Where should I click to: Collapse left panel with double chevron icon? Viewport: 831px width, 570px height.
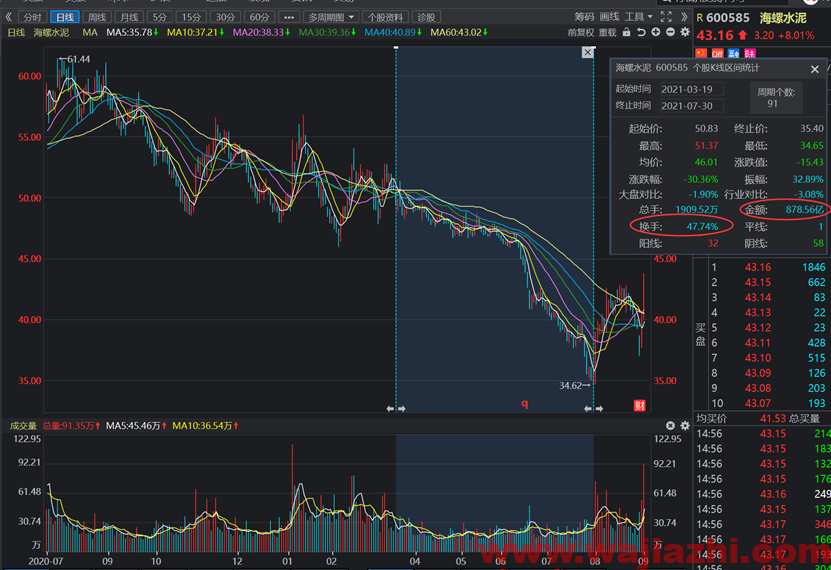click(x=8, y=17)
